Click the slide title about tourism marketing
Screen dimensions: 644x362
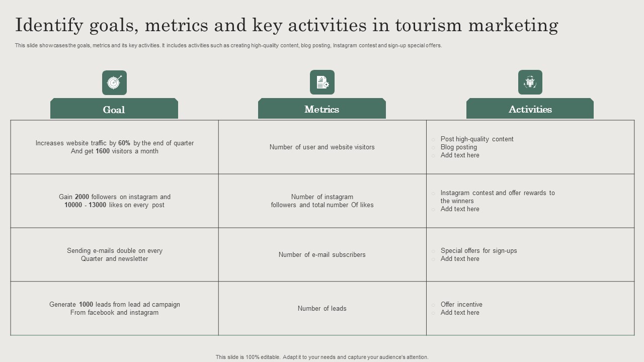tap(287, 25)
